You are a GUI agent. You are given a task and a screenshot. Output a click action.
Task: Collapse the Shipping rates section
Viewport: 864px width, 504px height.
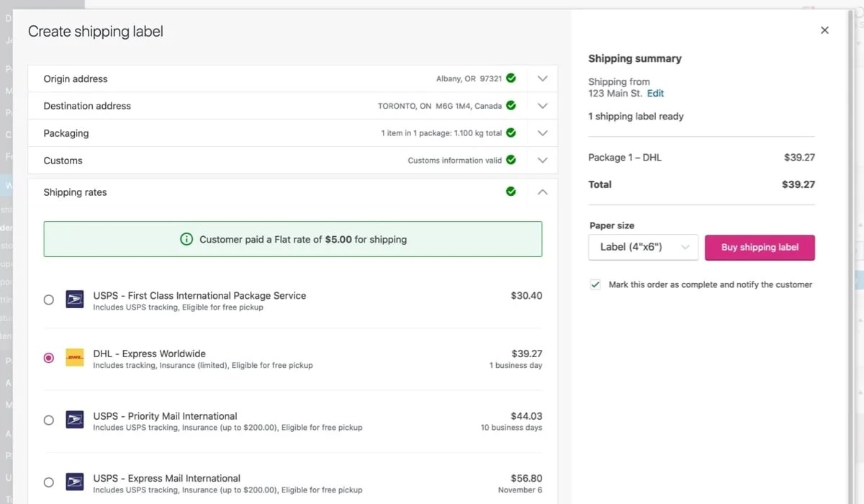[542, 192]
